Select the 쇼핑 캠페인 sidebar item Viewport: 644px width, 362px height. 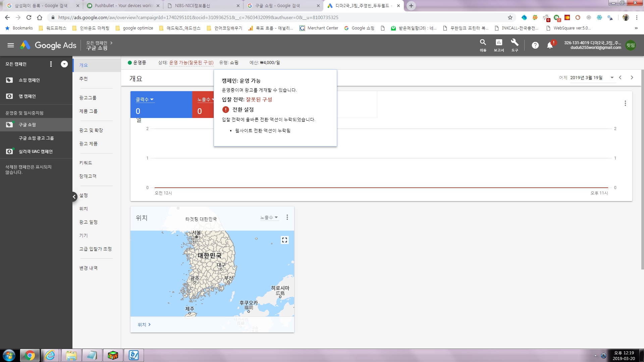tap(29, 80)
